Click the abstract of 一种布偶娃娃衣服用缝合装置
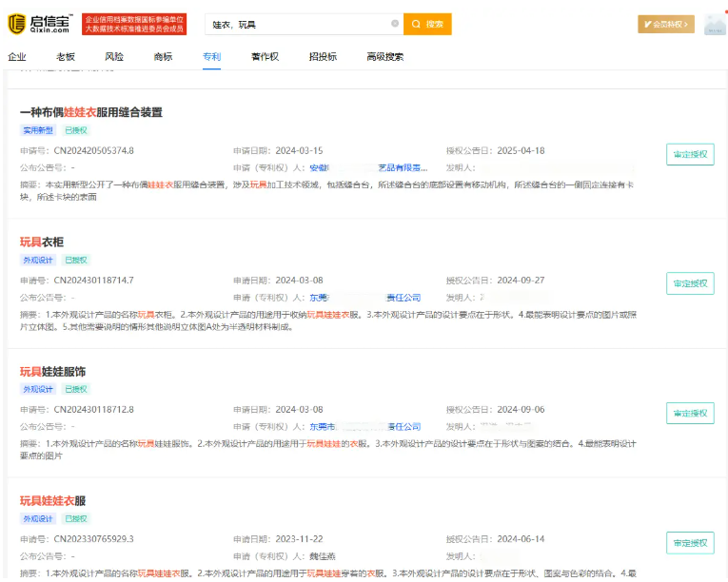The height and width of the screenshot is (582, 728). pos(326,191)
